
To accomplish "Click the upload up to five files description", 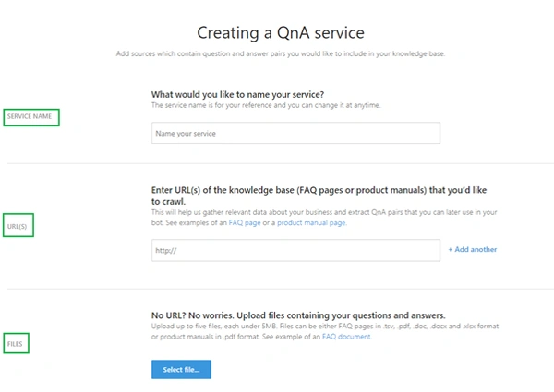I will (325, 331).
